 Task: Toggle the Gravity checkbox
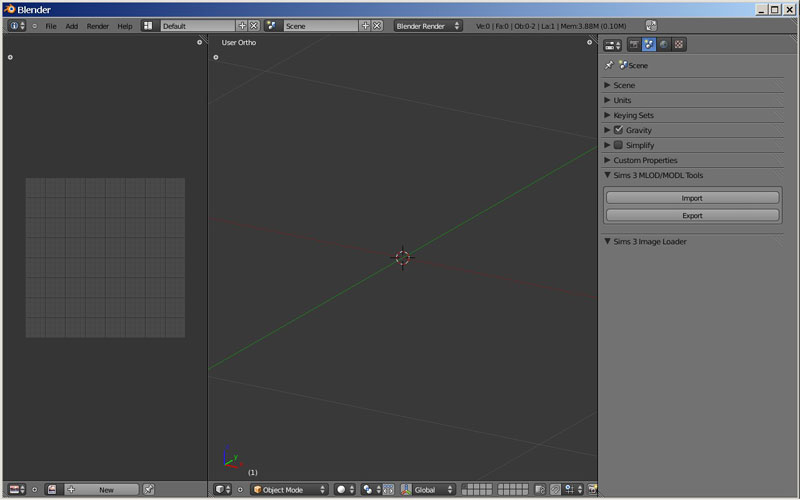(618, 130)
